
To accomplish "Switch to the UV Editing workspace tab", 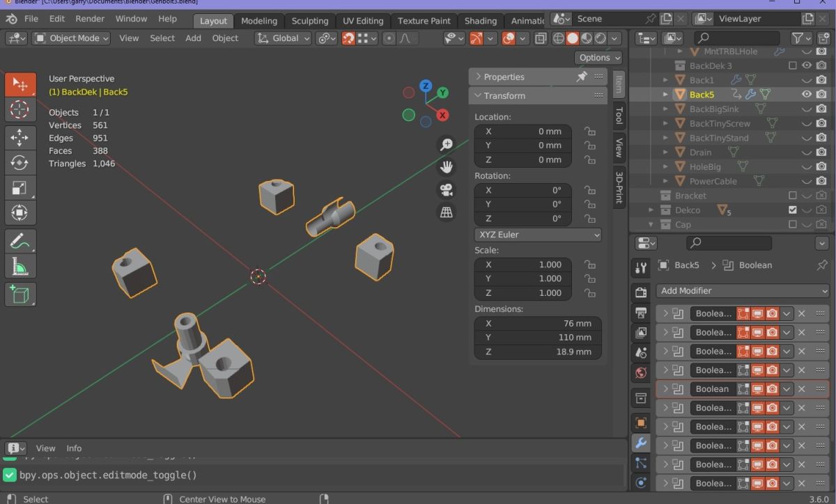I will (x=363, y=21).
